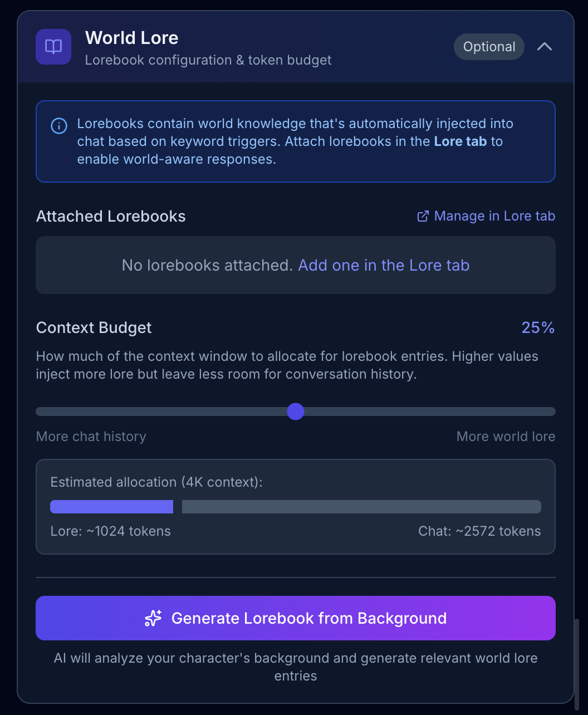The image size is (588, 715).
Task: Click the More chat history label
Action: pos(91,436)
